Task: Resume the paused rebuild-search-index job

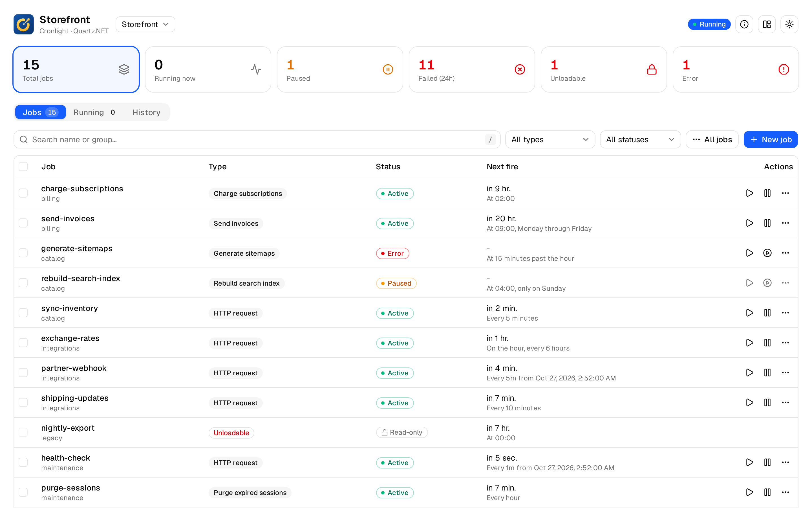Action: [767, 283]
